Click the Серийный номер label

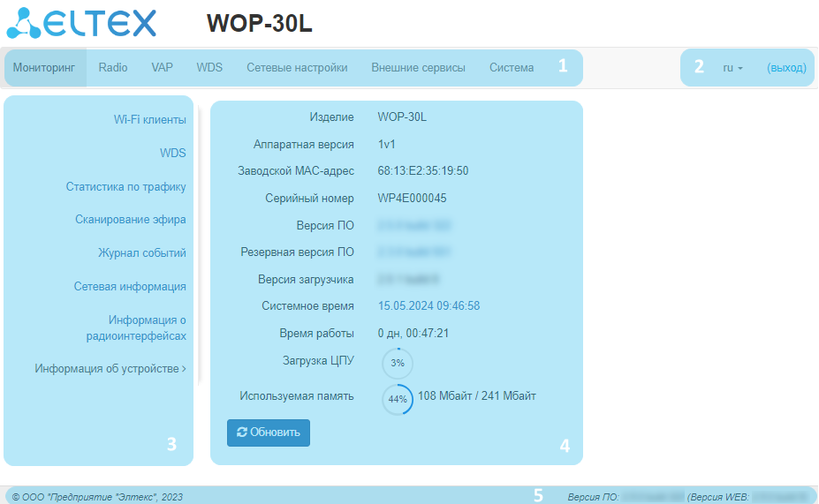309,199
